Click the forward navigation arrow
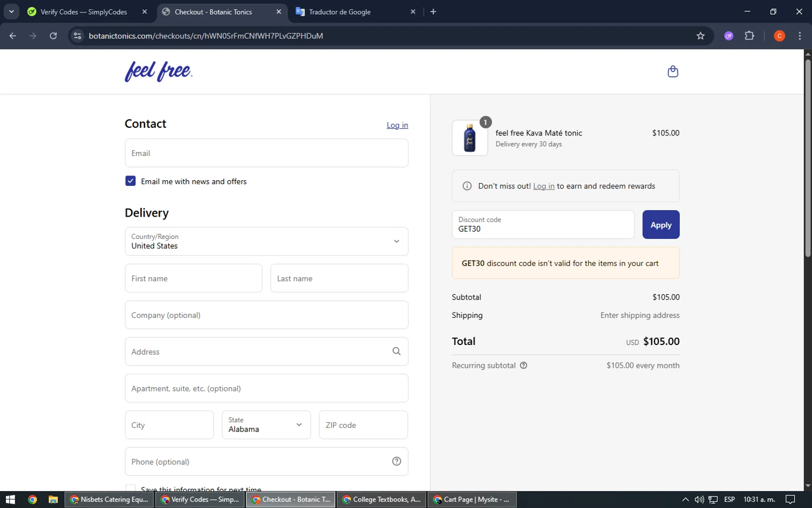 [33, 36]
